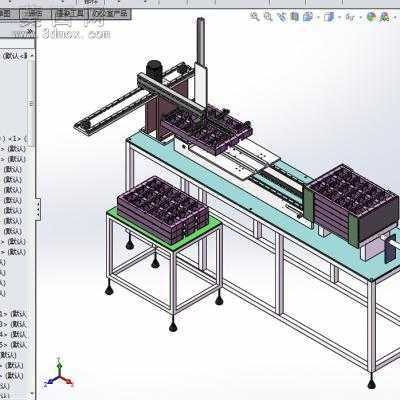Select the '4> (默认)' tree row
Screen dimensions: 400x400
click(x=13, y=334)
